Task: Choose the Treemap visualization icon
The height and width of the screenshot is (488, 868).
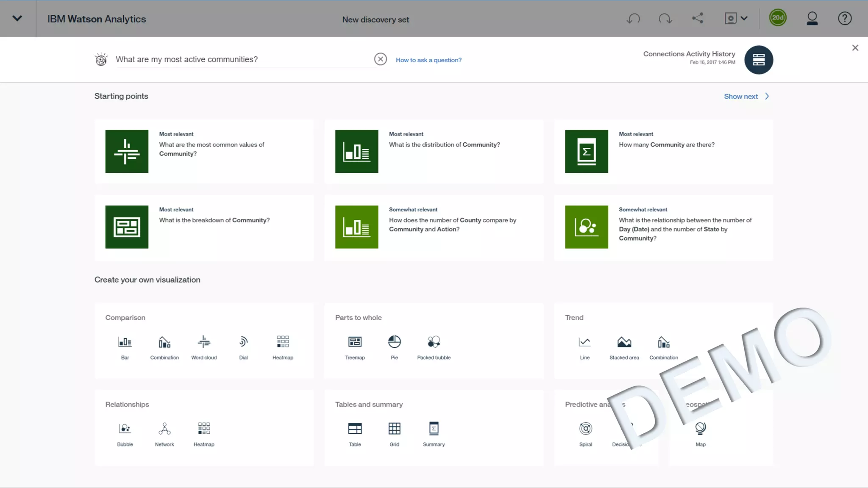Action: point(355,347)
